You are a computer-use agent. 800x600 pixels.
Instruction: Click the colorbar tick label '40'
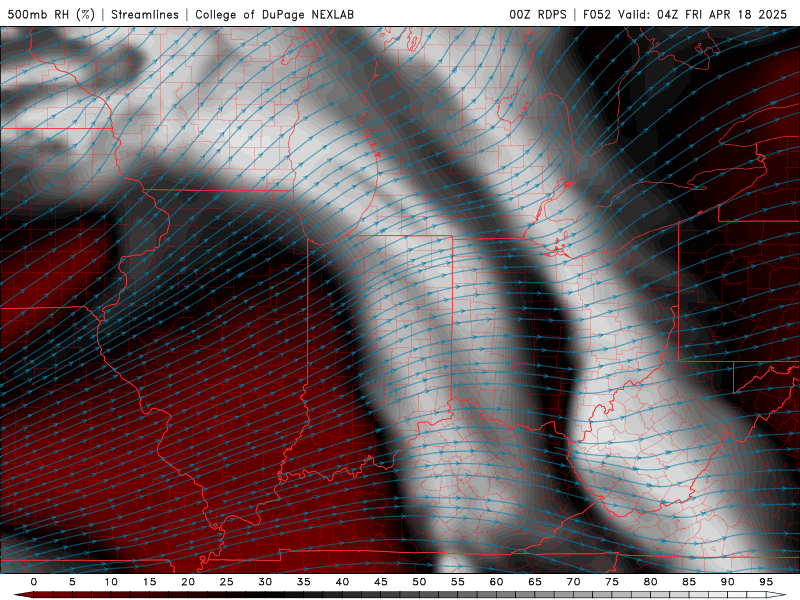coord(342,582)
